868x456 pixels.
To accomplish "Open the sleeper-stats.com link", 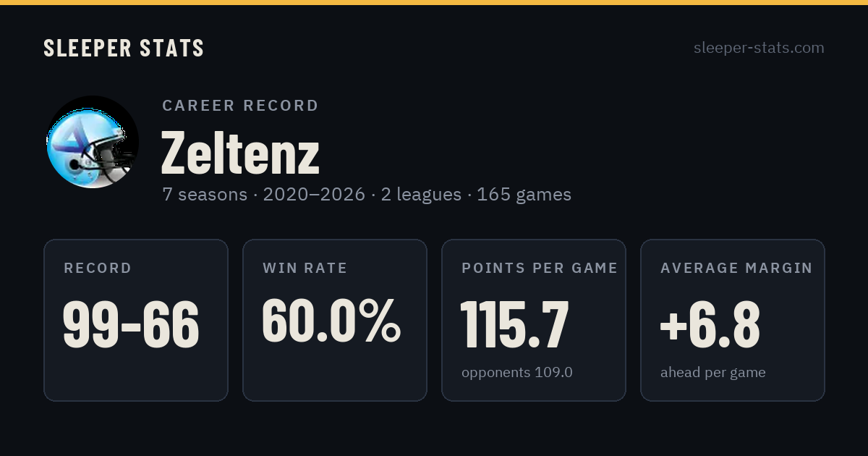I will point(759,48).
